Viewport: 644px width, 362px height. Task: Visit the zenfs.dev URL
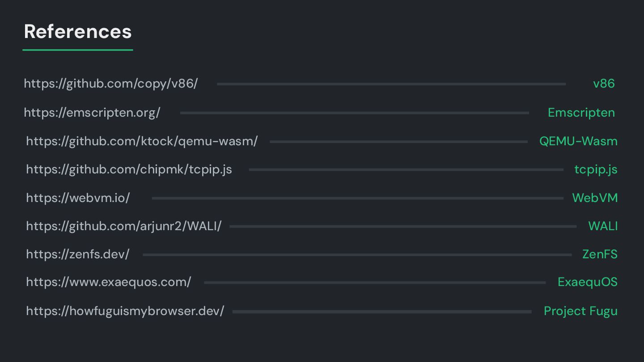[x=78, y=254]
